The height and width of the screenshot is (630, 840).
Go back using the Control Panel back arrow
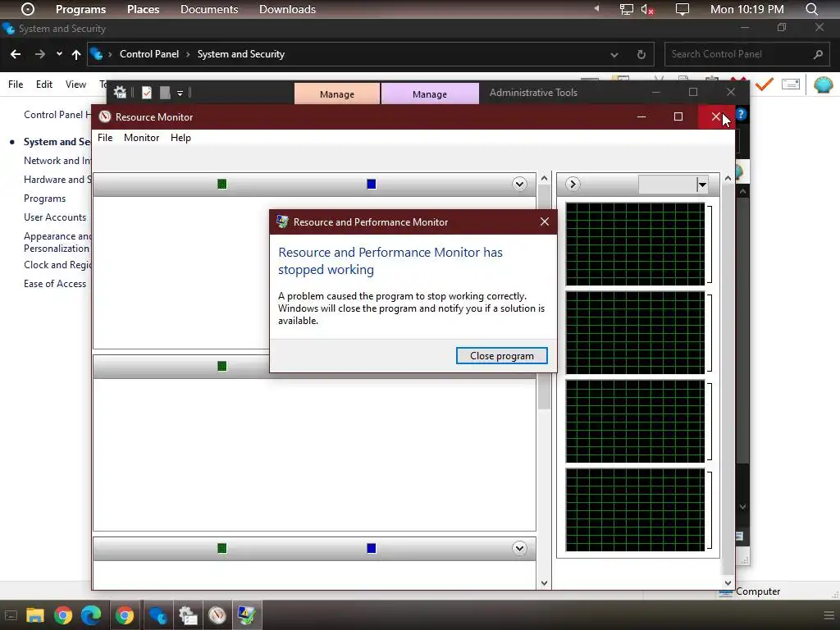(x=16, y=54)
